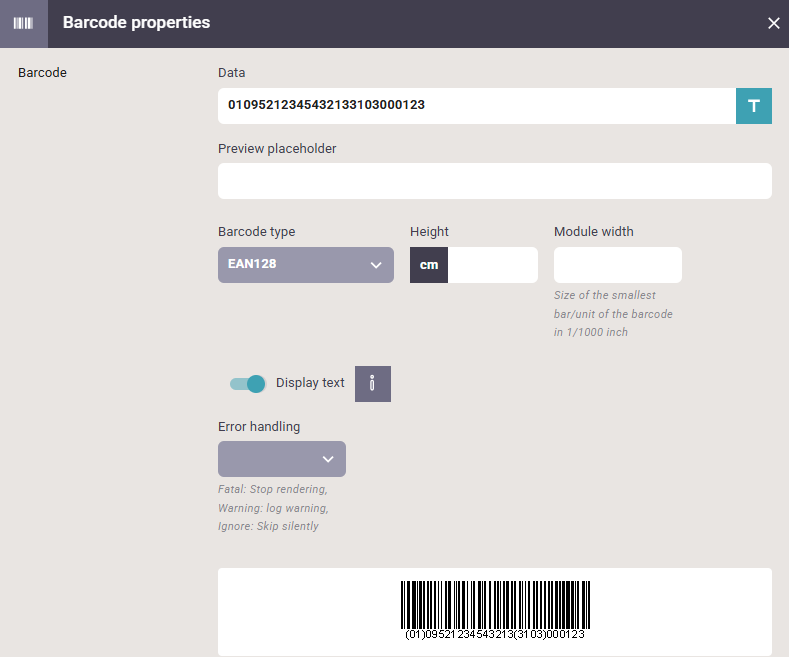Click the 'Size of the smallest' hint text
The width and height of the screenshot is (789, 657).
(604, 295)
